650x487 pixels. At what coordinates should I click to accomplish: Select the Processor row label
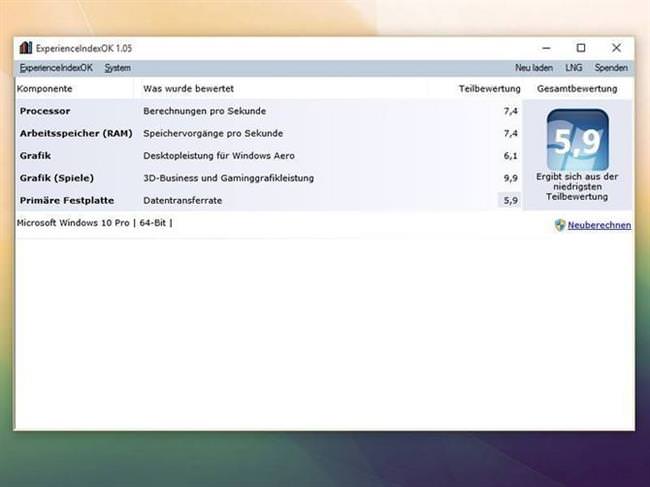45,111
